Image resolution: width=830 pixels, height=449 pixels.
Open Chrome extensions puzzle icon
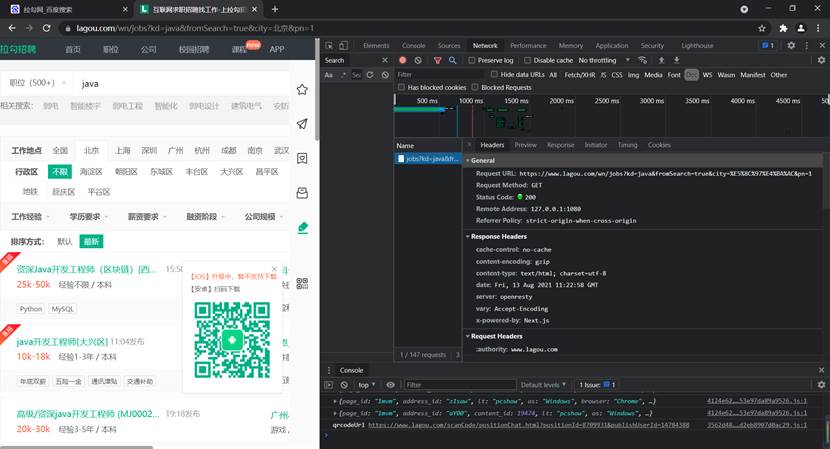[x=783, y=28]
